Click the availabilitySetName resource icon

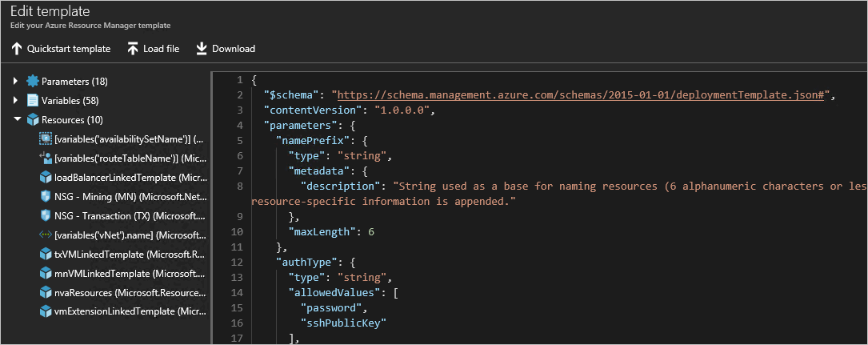point(46,139)
